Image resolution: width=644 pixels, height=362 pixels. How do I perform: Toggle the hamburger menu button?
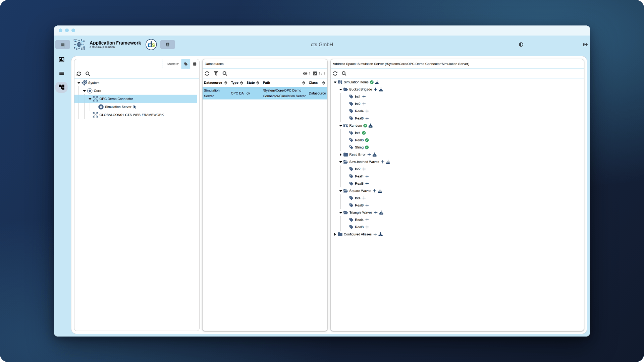63,45
